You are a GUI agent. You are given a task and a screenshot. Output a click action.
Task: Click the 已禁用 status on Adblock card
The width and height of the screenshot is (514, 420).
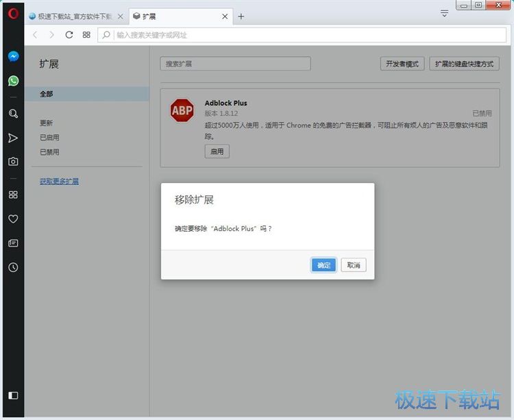click(482, 113)
